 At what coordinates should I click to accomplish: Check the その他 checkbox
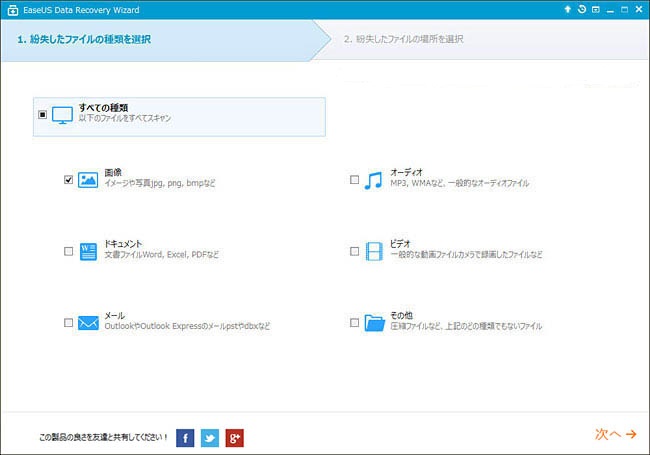pos(354,322)
